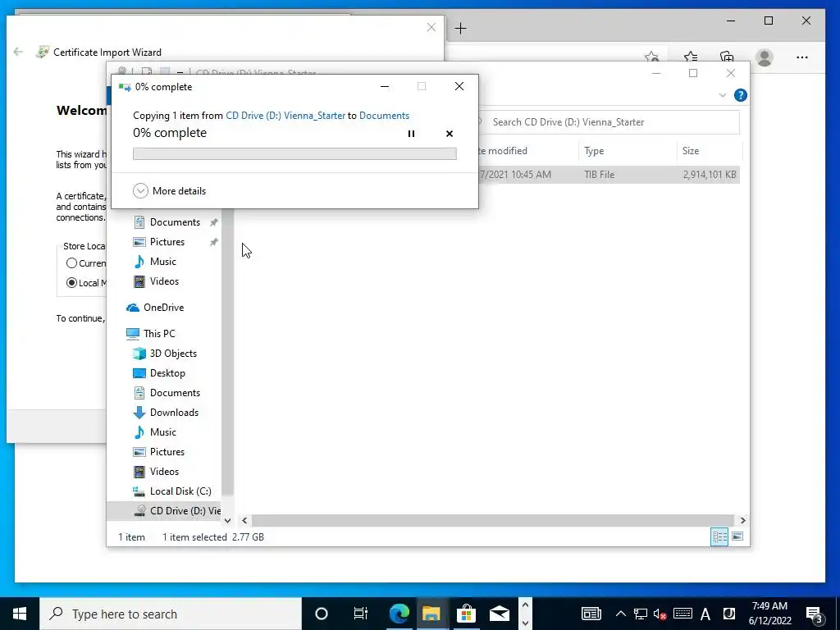This screenshot has height=630, width=840.
Task: Open Music under This PC
Action: pyautogui.click(x=163, y=431)
